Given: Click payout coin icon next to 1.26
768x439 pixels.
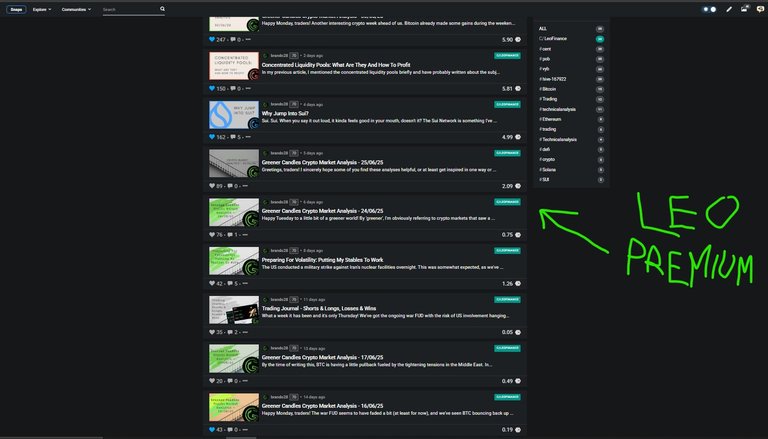Looking at the screenshot, I should 518,284.
